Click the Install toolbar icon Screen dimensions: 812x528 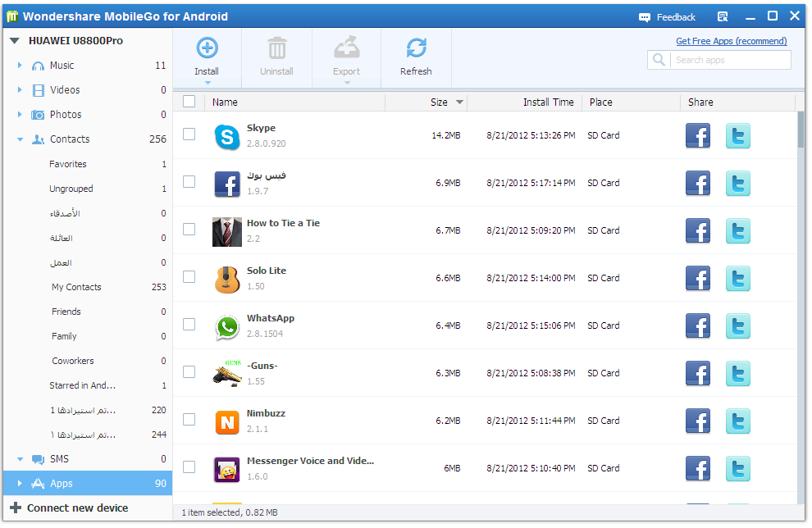click(207, 48)
